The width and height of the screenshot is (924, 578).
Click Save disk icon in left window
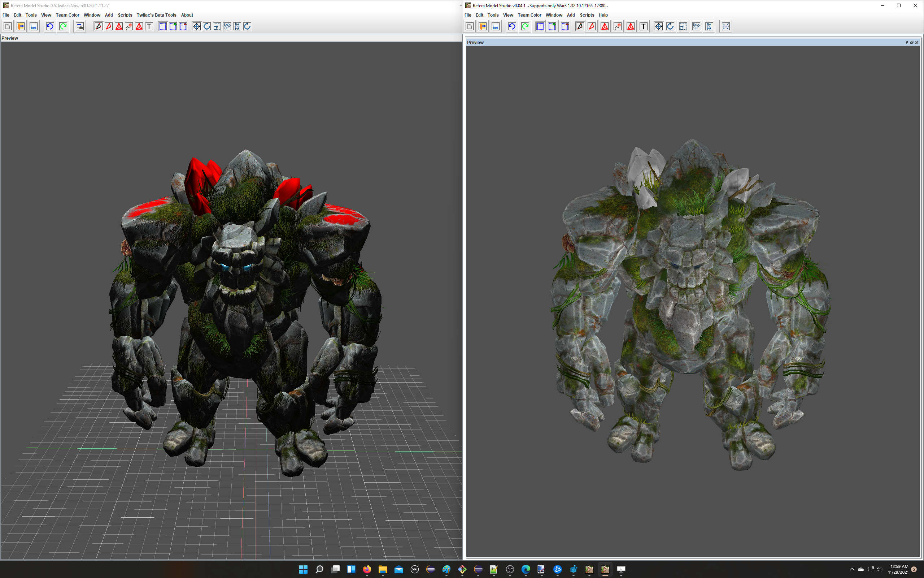pyautogui.click(x=34, y=26)
